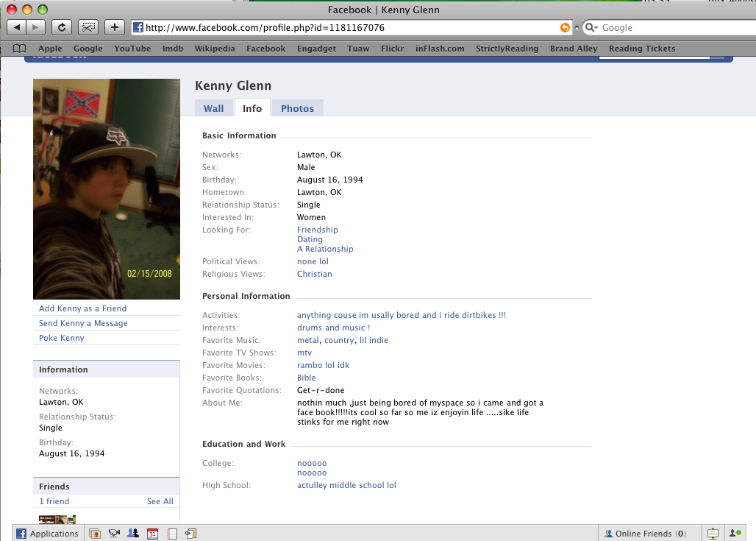Open the Photos app icon in bottom bar
756x541 pixels.
95,534
